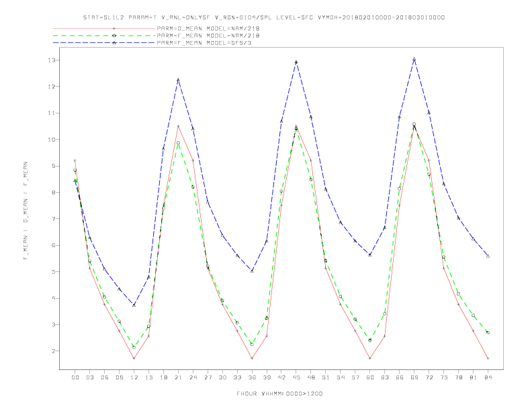Click y-axis tick label 7

click(x=54, y=219)
